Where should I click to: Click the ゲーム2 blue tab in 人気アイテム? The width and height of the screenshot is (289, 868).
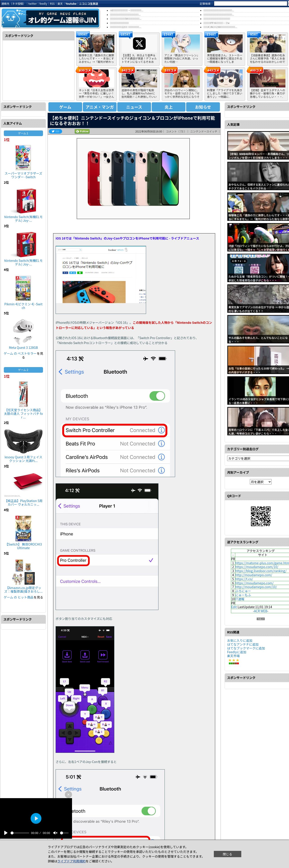coord(23,370)
